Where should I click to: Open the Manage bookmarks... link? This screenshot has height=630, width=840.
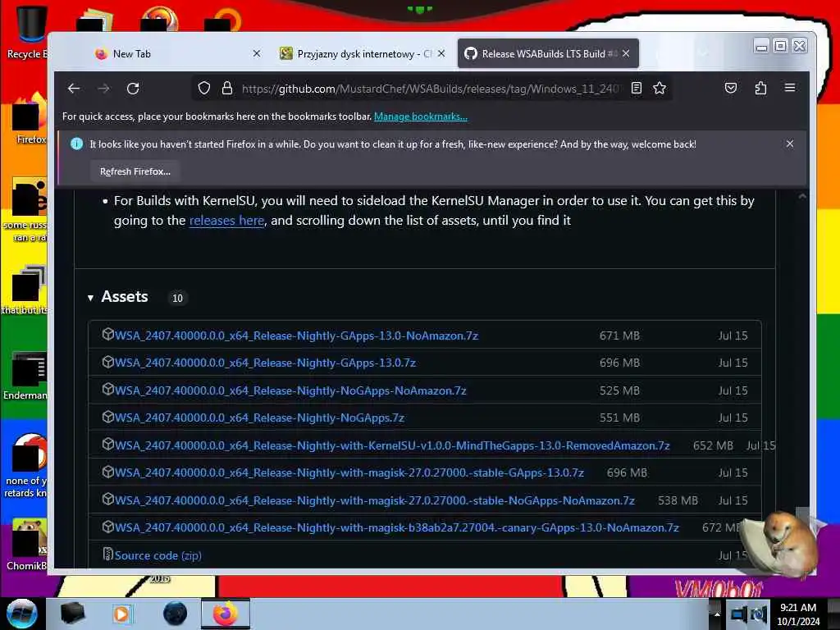pos(421,116)
